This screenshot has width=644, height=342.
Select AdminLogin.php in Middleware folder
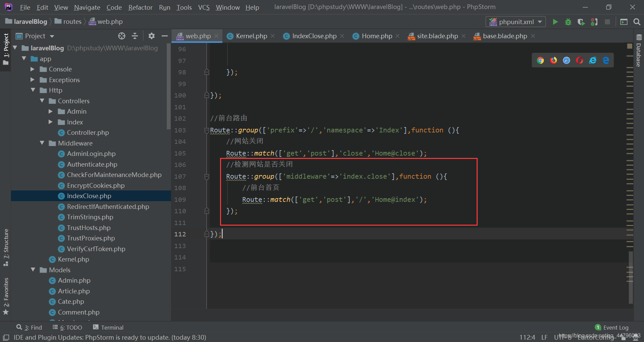pos(91,154)
